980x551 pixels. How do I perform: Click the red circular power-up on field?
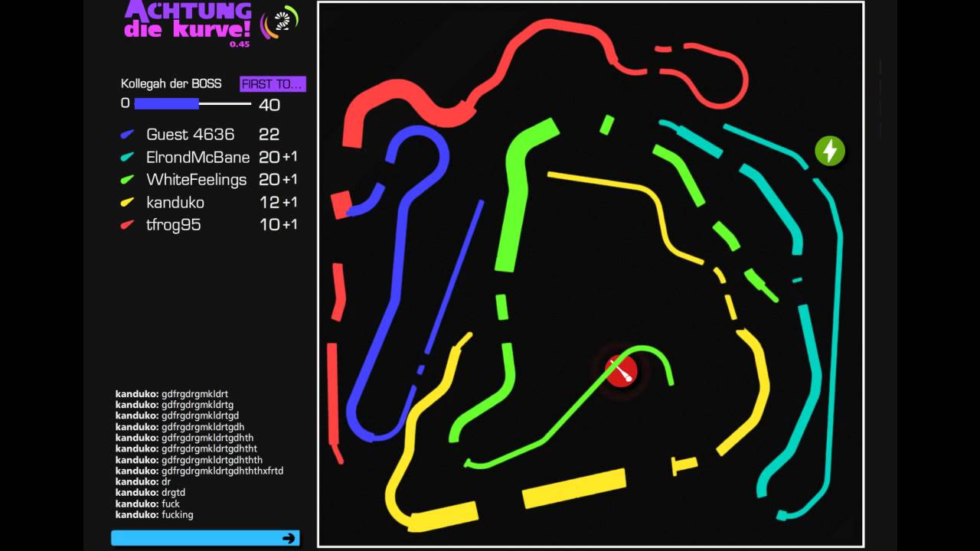(621, 371)
